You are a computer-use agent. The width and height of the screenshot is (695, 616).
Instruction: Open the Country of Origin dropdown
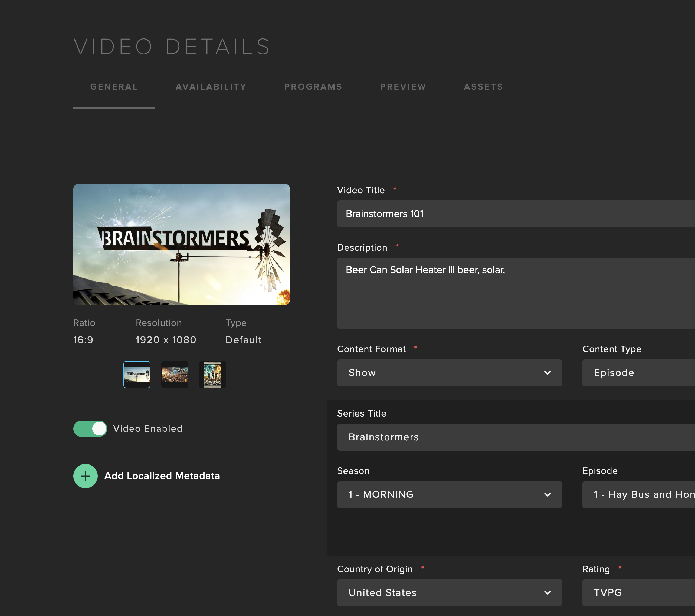coord(449,592)
